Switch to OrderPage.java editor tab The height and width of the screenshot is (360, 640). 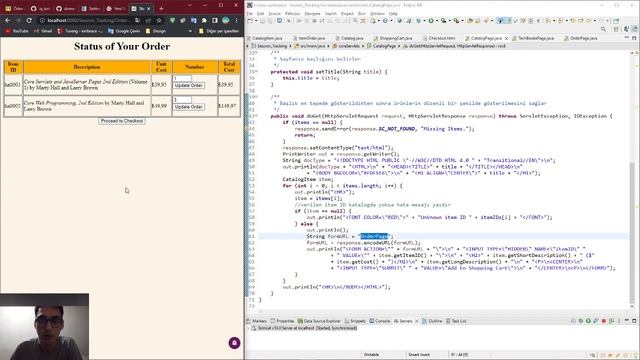click(x=580, y=38)
